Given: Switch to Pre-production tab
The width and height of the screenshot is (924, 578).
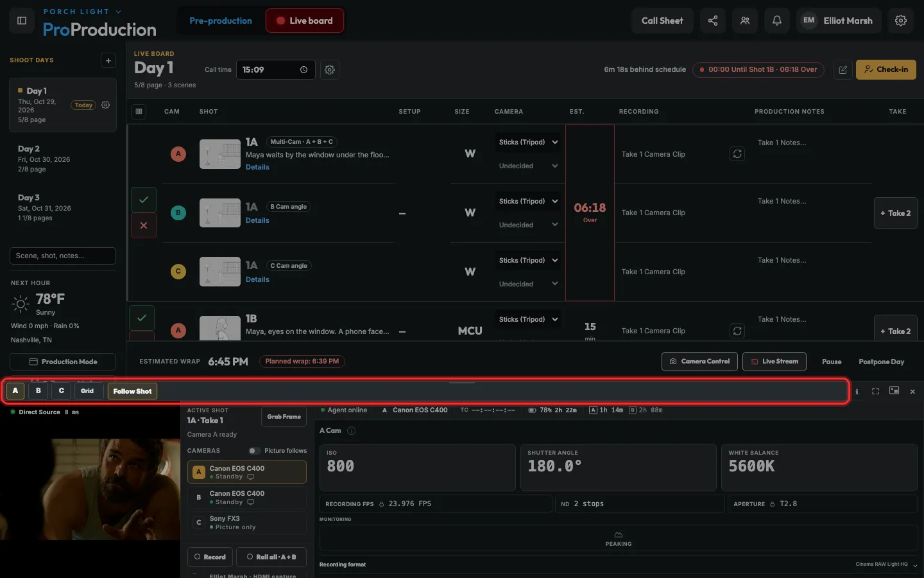Looking at the screenshot, I should 221,21.
